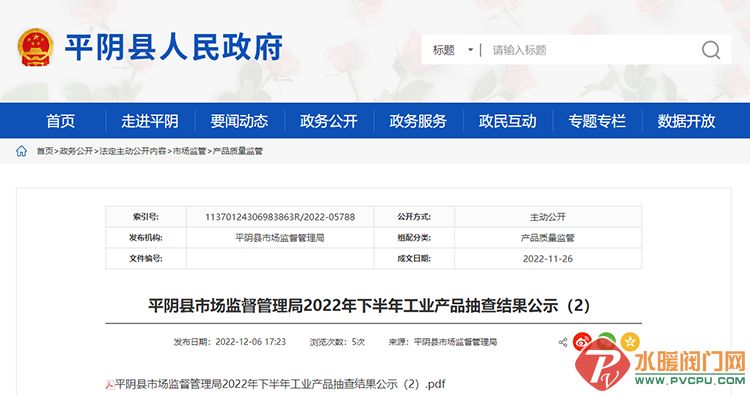Click the 发布机构 label cell
750x395 pixels.
[x=146, y=238]
